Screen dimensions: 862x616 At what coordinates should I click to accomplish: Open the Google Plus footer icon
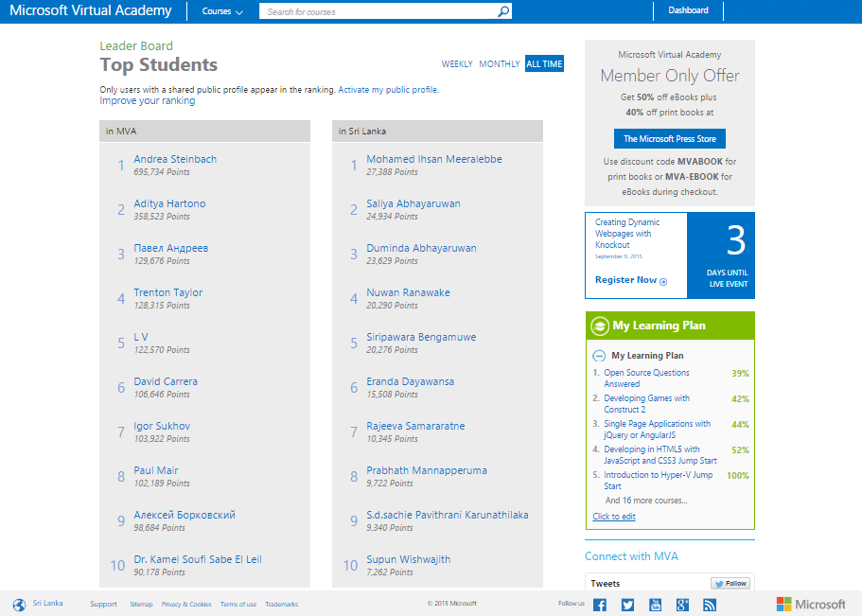pyautogui.click(x=681, y=605)
